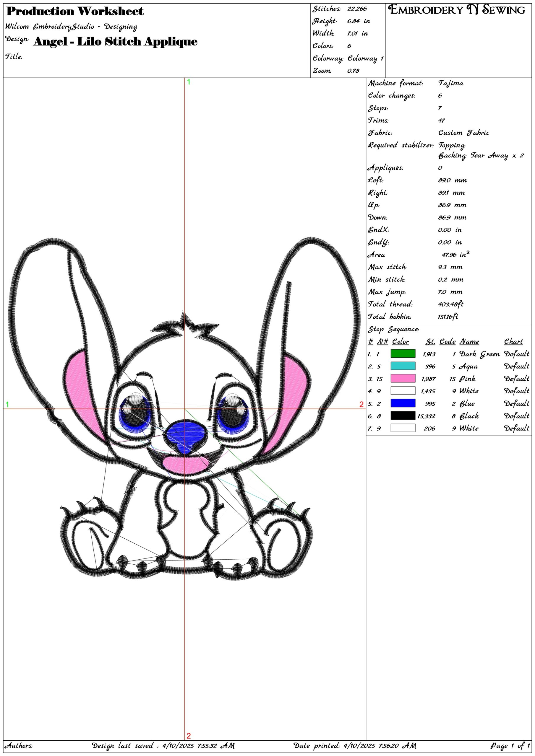Viewport: 535px width, 756px height.
Task: Click the 'Production Worksheet' heading
Action: tap(75, 11)
